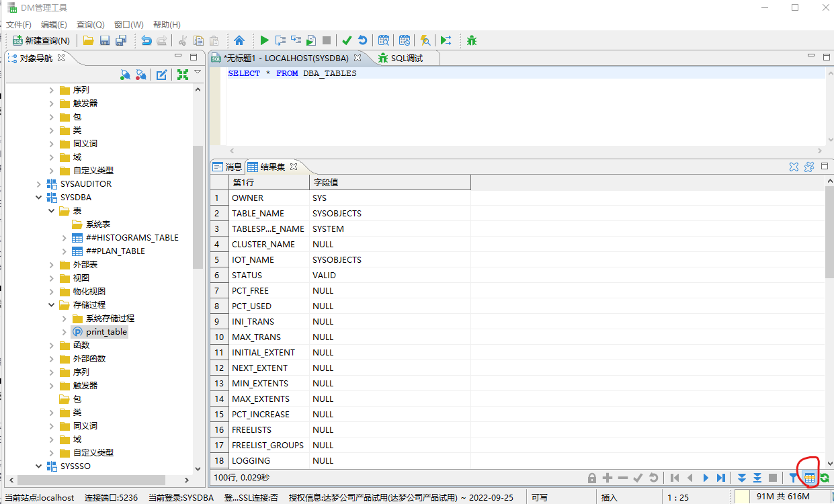
Task: Fetch all rows with underlined double-down arrow icon
Action: pyautogui.click(x=757, y=478)
